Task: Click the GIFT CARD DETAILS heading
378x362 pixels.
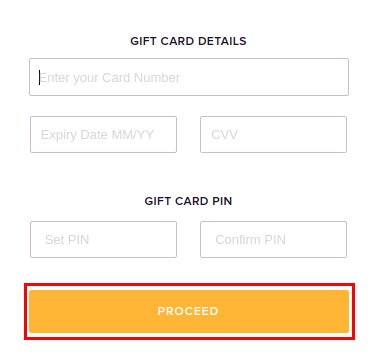Action: [188, 41]
